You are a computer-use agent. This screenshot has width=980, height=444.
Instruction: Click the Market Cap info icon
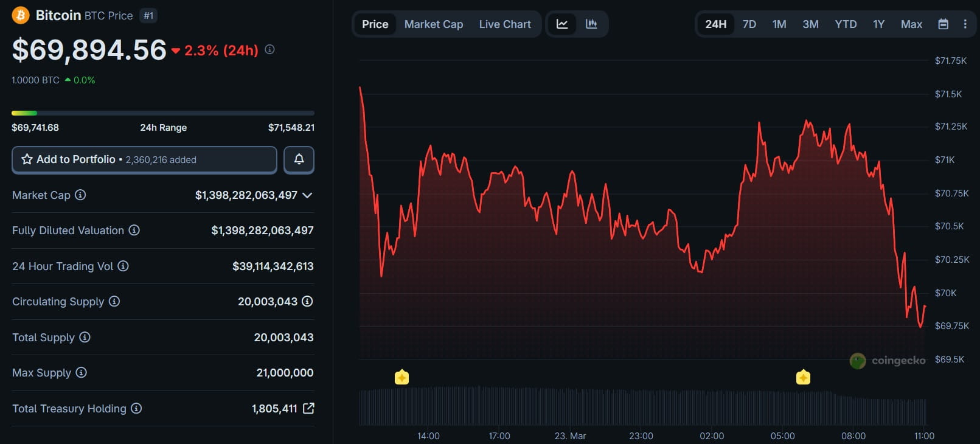(x=80, y=195)
